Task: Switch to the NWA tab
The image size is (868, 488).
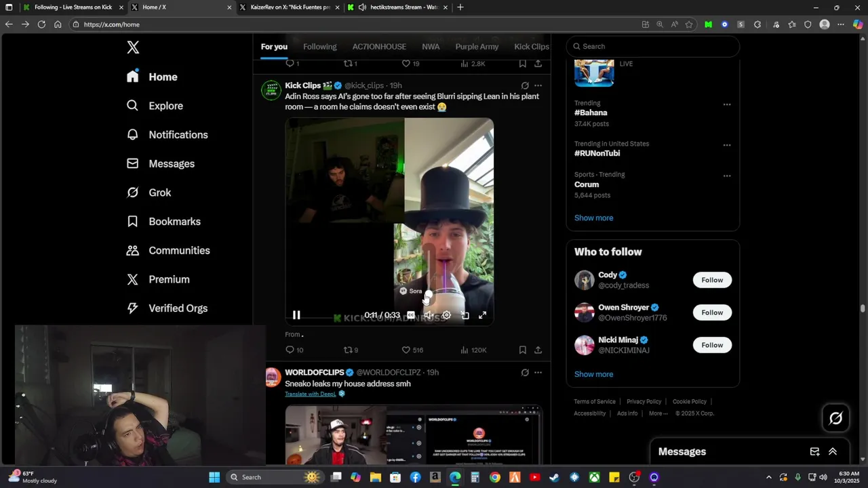Action: [x=431, y=47]
